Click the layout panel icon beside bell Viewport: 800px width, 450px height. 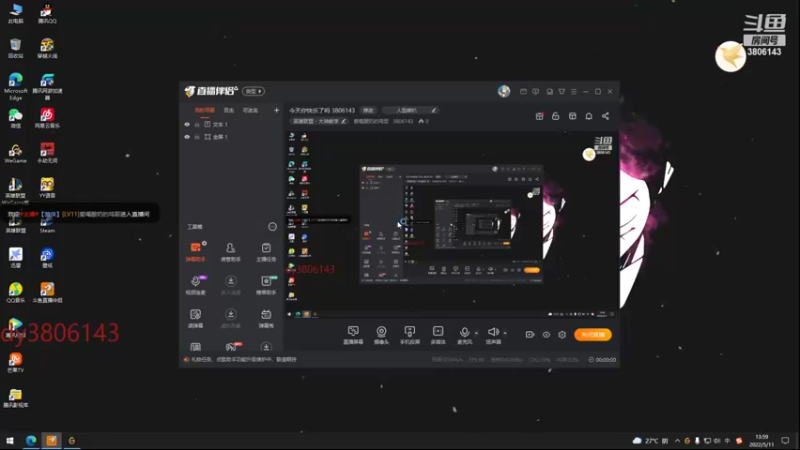point(572,116)
